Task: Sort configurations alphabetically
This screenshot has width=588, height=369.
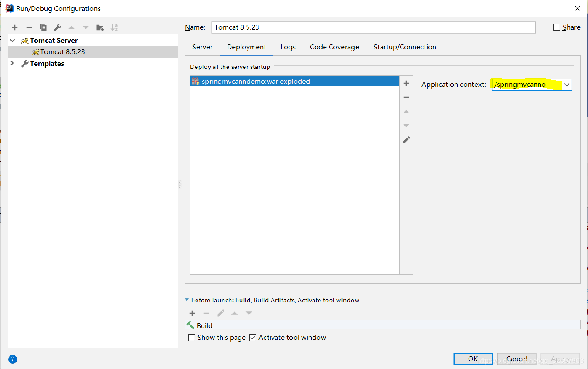Action: click(114, 27)
